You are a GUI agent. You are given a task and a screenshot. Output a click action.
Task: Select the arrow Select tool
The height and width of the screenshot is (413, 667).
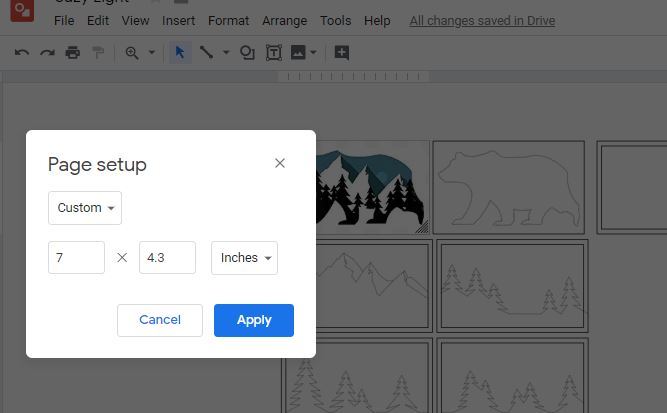(x=180, y=53)
